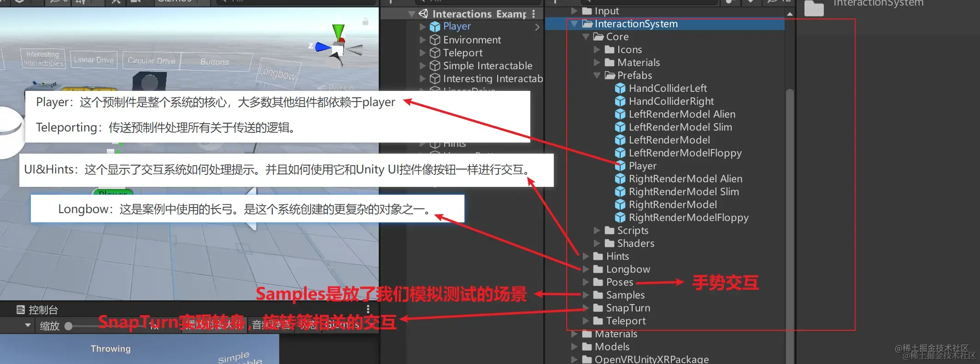Select the Samples folder
Viewport: 980px width, 364px height.
pos(625,295)
